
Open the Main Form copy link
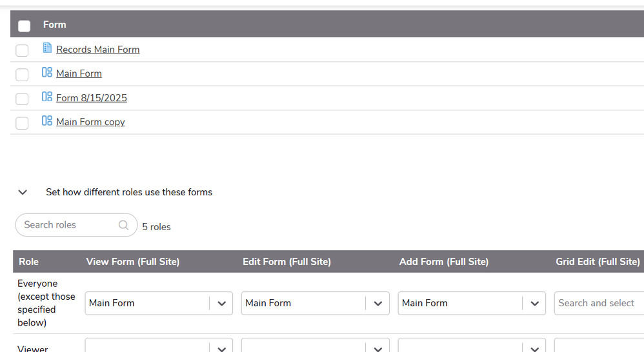pos(90,122)
